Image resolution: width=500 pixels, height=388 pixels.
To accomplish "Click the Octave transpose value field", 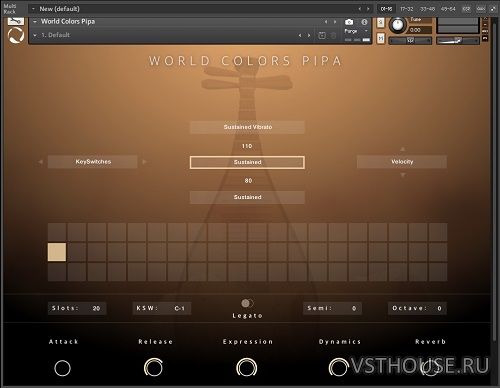I will (x=417, y=309).
